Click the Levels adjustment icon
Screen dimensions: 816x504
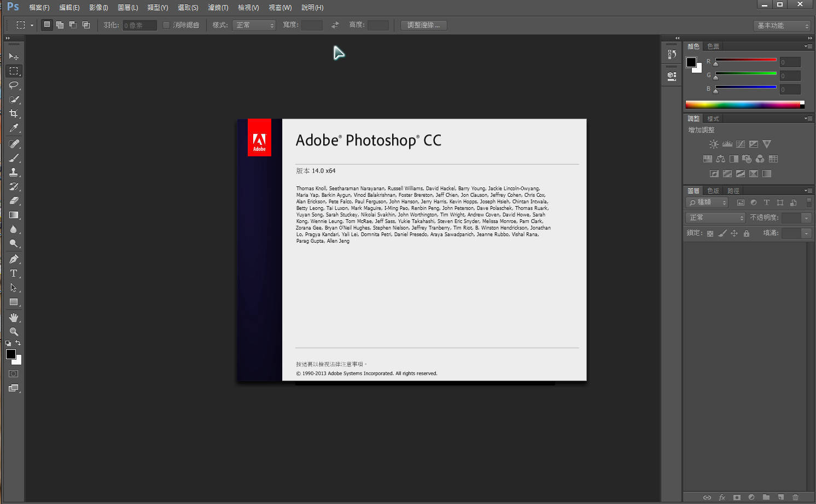click(x=727, y=144)
